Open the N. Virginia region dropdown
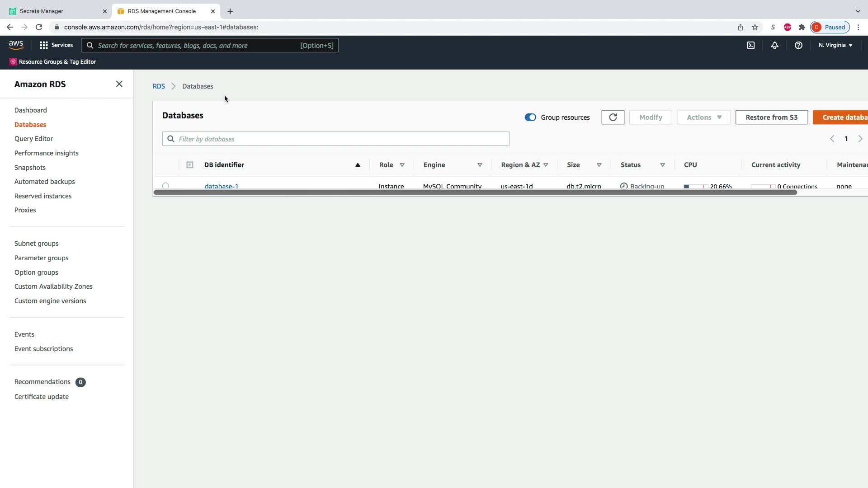Image resolution: width=868 pixels, height=488 pixels. coord(835,45)
